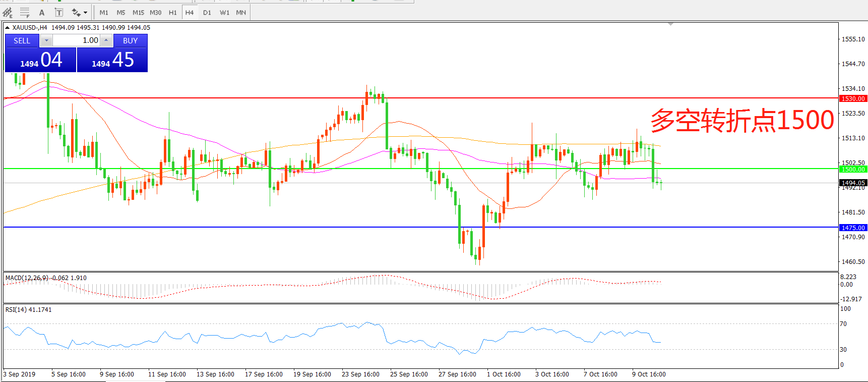Select the Fibonacci Retracement tool
This screenshot has width=868, height=382.
[x=25, y=13]
